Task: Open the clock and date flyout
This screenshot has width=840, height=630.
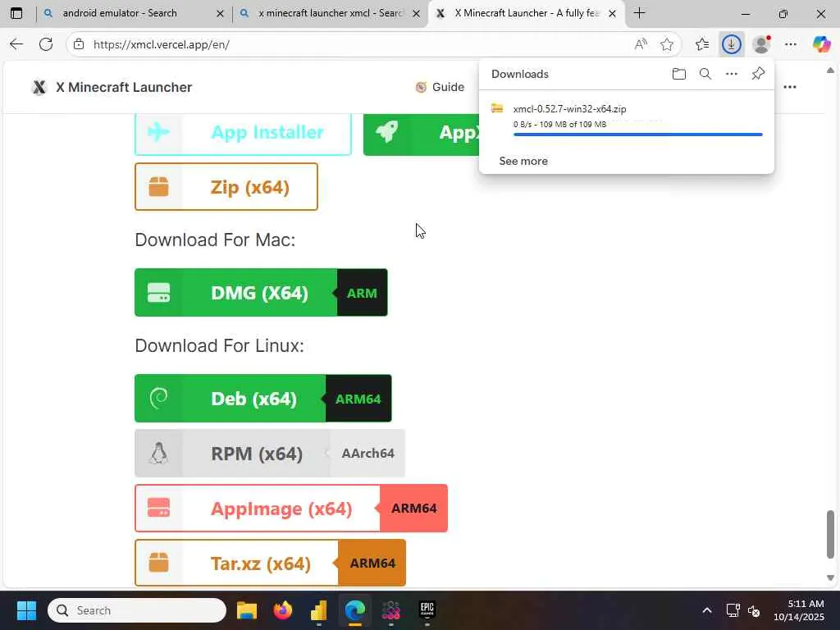Action: point(799,610)
